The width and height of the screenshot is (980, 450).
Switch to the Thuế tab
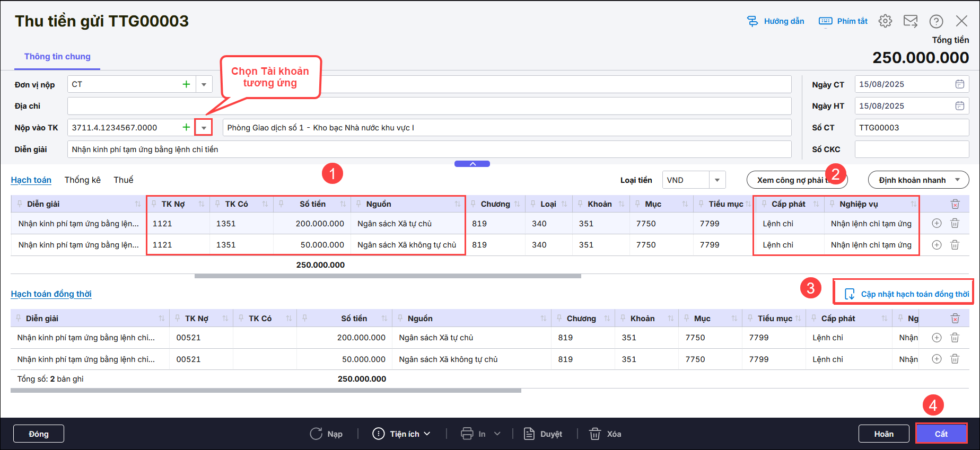(123, 180)
